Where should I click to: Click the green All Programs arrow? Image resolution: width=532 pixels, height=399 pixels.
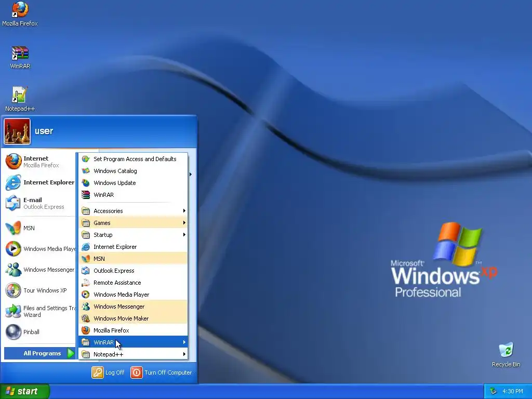(71, 353)
